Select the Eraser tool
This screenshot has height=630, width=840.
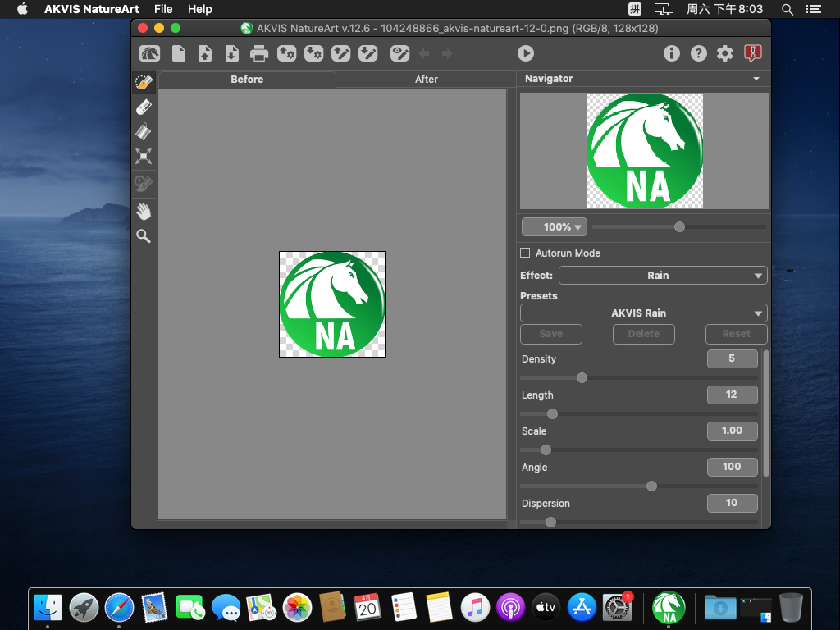point(144,107)
